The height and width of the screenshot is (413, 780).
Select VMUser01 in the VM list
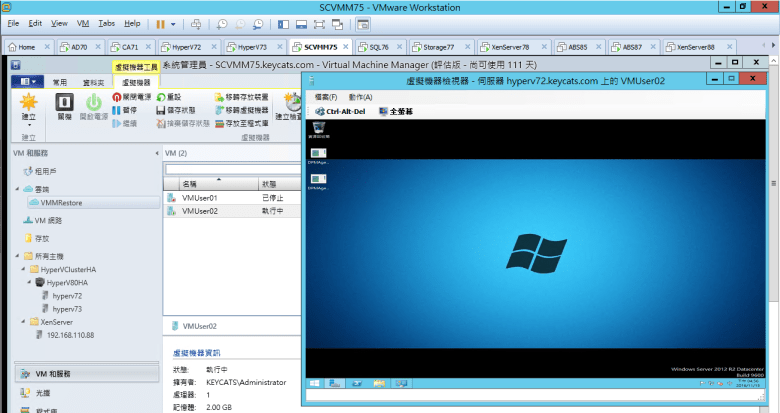pyautogui.click(x=199, y=198)
